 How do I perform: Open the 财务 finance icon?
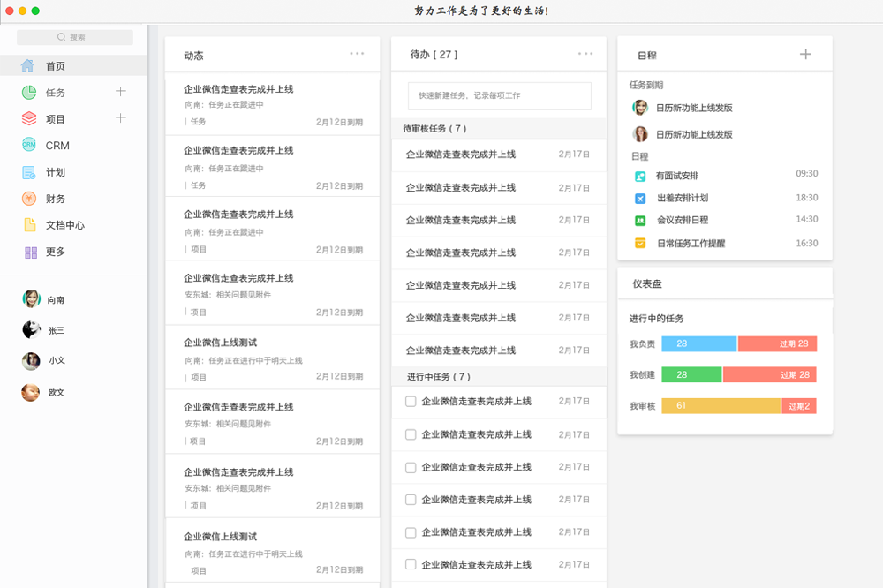pyautogui.click(x=29, y=199)
